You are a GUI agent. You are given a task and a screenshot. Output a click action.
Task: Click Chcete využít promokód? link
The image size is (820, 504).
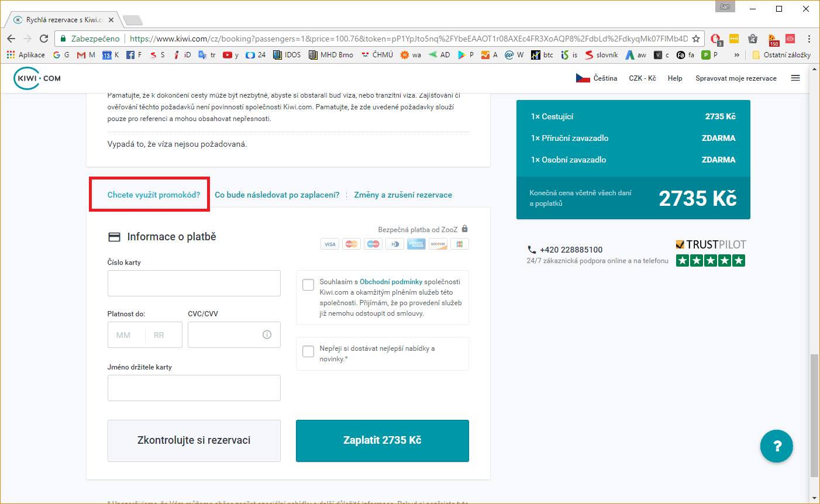pyautogui.click(x=154, y=195)
